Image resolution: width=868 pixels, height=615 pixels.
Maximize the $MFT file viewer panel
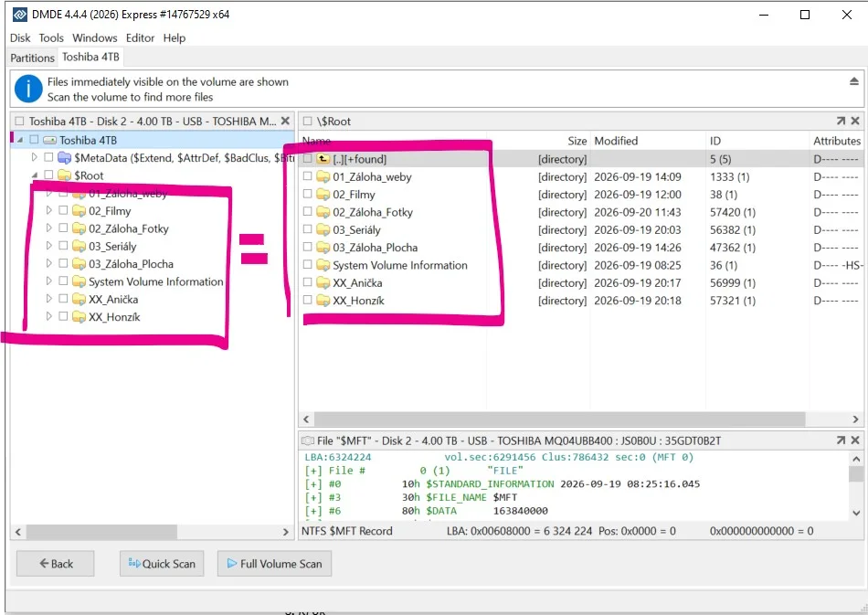(841, 440)
